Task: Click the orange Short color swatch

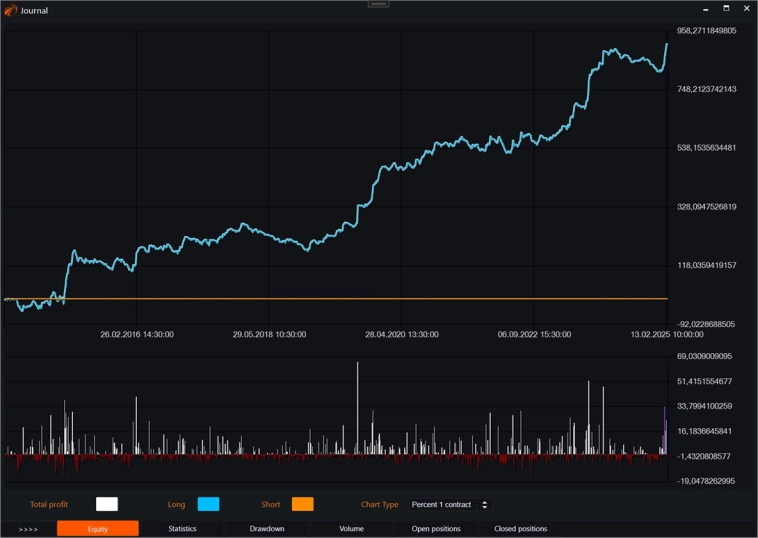Action: 302,504
